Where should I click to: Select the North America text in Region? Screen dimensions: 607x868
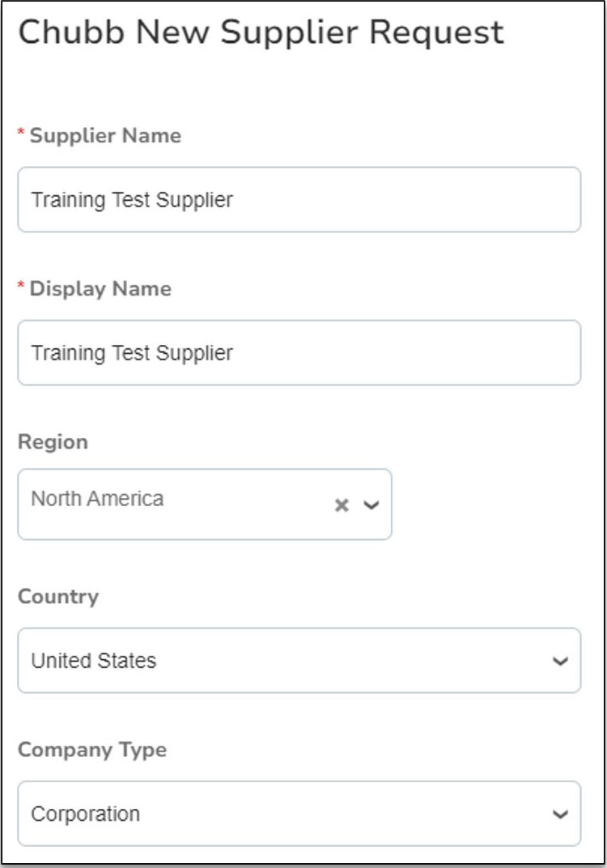tap(97, 499)
